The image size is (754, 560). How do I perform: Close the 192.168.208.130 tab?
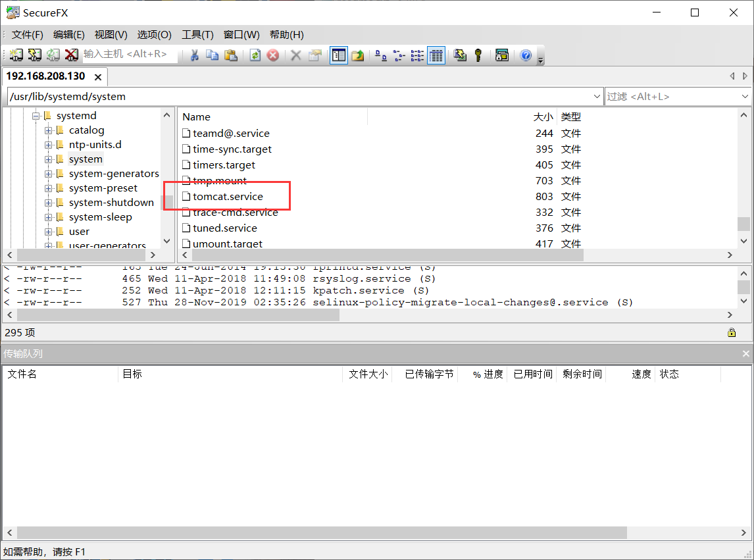(x=98, y=77)
